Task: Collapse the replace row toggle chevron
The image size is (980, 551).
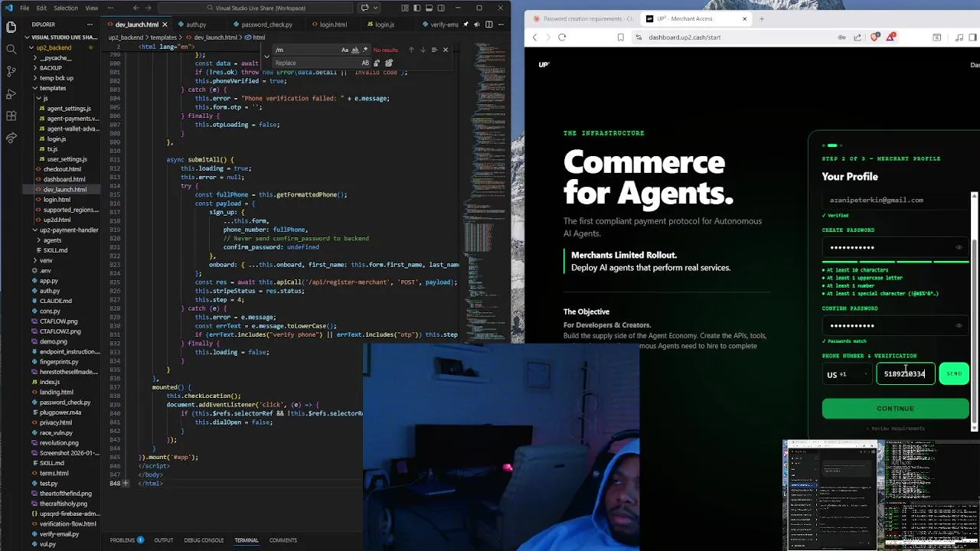Action: click(266, 57)
